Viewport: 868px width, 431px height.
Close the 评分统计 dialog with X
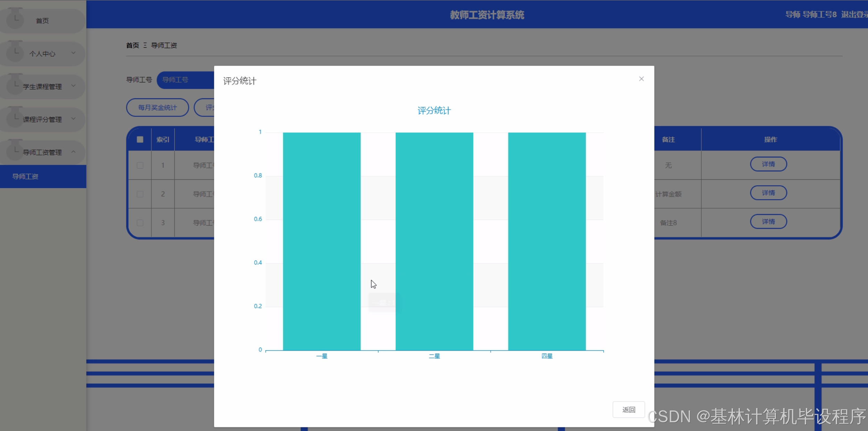pos(641,79)
